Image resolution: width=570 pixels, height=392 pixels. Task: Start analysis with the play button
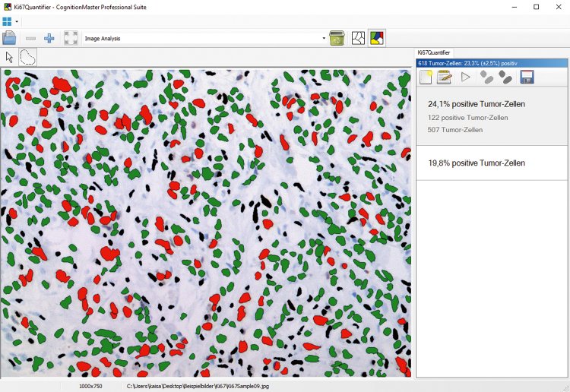coord(465,77)
